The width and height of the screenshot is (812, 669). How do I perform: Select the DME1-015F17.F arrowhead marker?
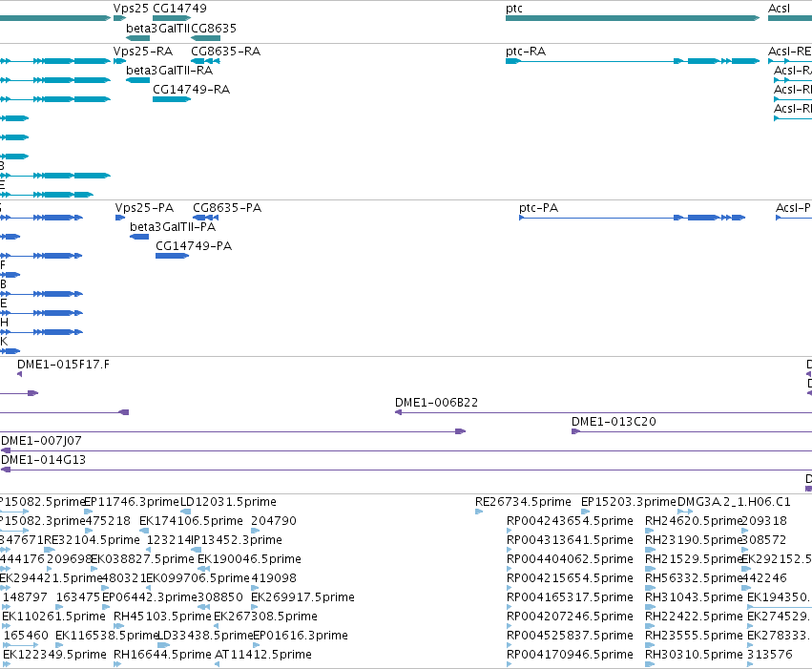(x=20, y=374)
